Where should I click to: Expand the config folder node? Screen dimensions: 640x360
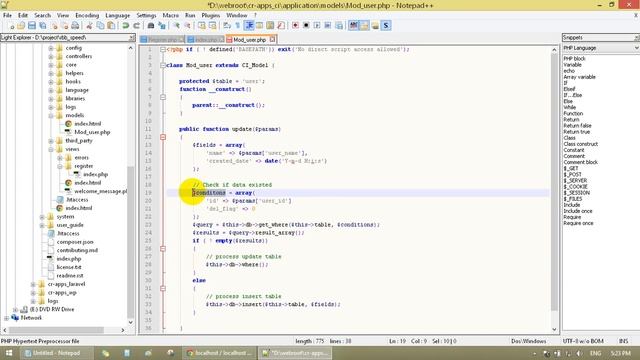pos(51,48)
